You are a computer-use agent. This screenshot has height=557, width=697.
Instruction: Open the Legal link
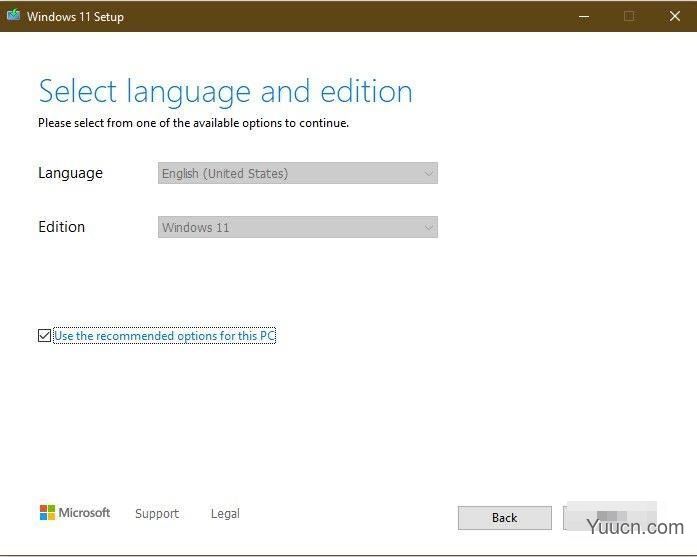[225, 513]
